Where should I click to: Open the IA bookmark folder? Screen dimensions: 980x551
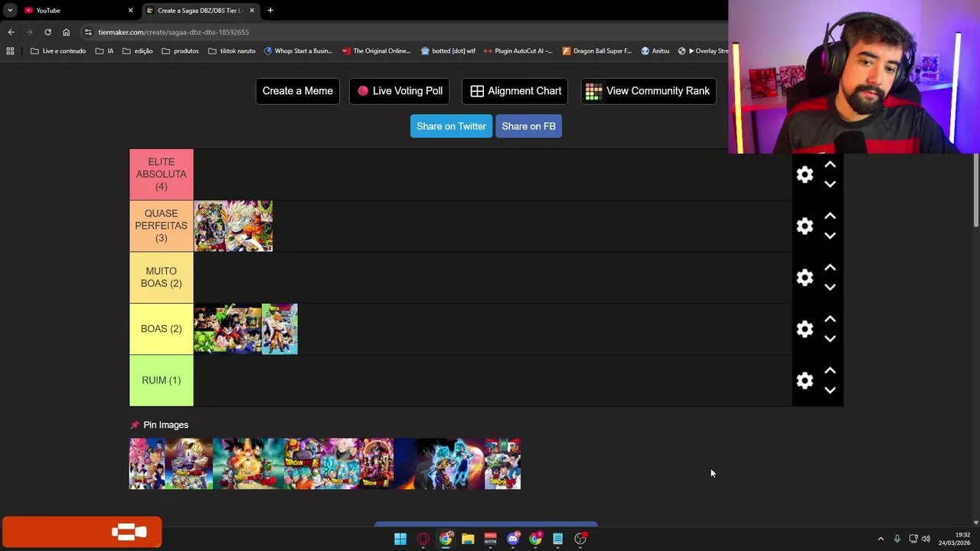[105, 51]
